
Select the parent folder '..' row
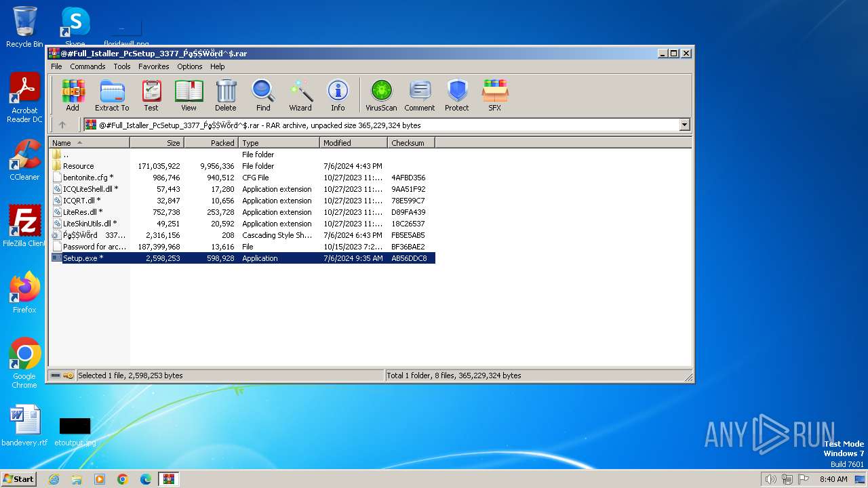(x=243, y=155)
